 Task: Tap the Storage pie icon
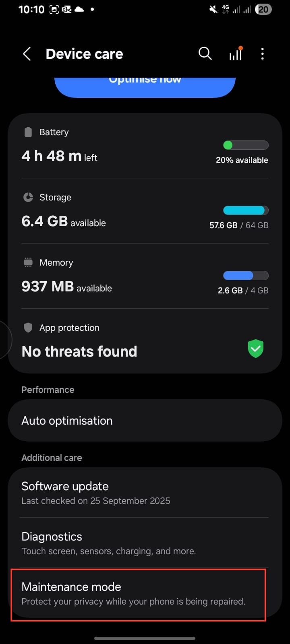pyautogui.click(x=28, y=197)
